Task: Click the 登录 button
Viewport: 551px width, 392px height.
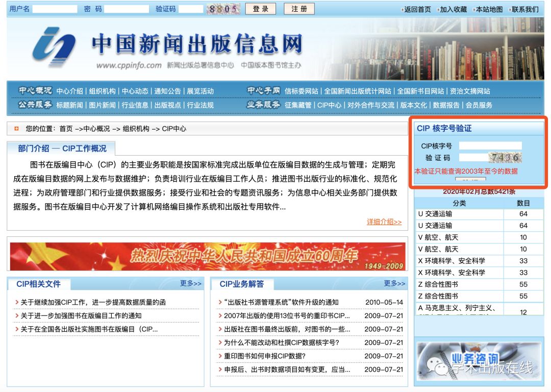Action: [260, 9]
